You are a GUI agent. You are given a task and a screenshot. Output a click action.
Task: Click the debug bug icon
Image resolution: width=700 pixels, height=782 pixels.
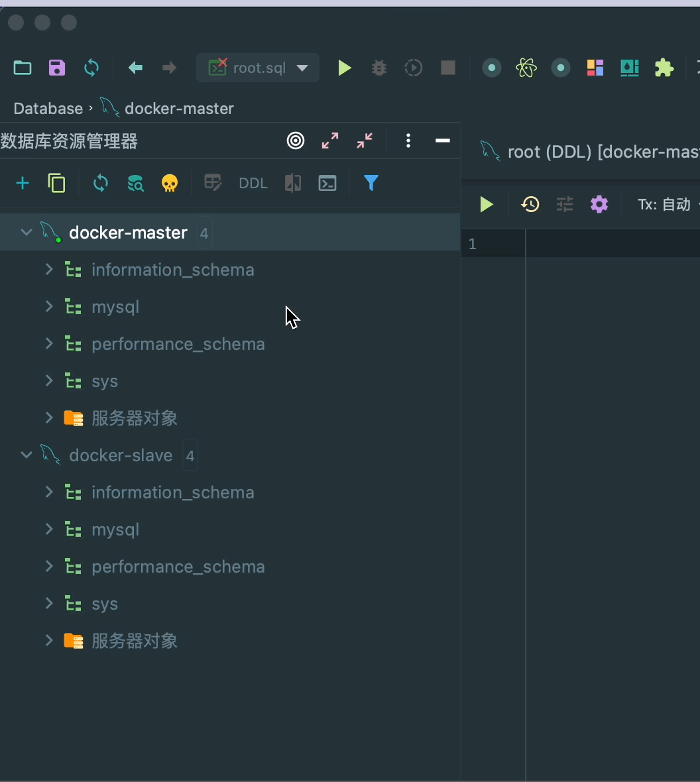tap(379, 68)
